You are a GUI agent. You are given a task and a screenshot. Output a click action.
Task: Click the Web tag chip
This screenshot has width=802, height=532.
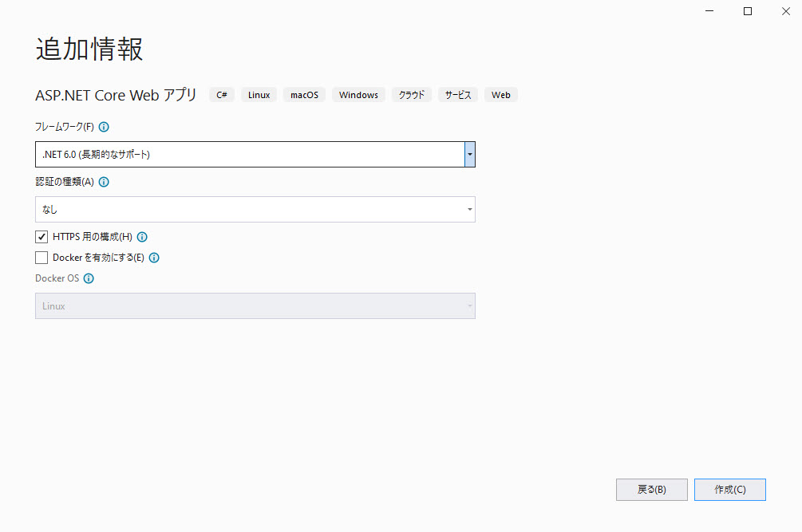[500, 95]
